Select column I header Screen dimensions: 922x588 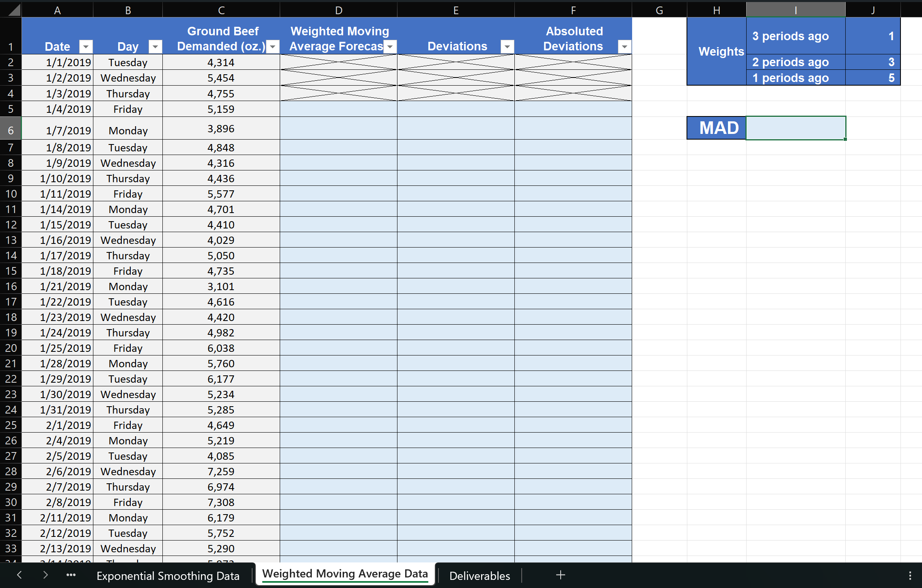click(x=796, y=10)
